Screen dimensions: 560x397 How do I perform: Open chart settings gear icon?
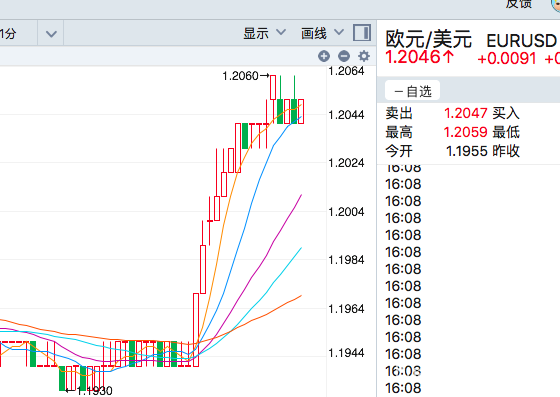tap(364, 56)
